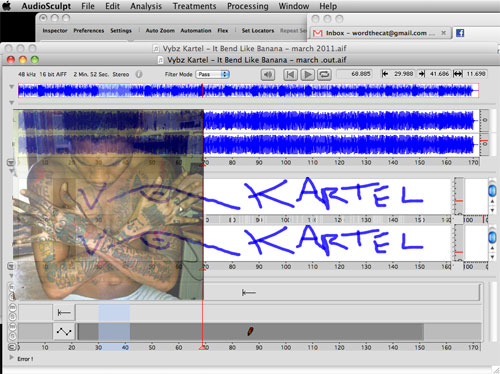Click Inspector in background window toolbar

[x=55, y=30]
